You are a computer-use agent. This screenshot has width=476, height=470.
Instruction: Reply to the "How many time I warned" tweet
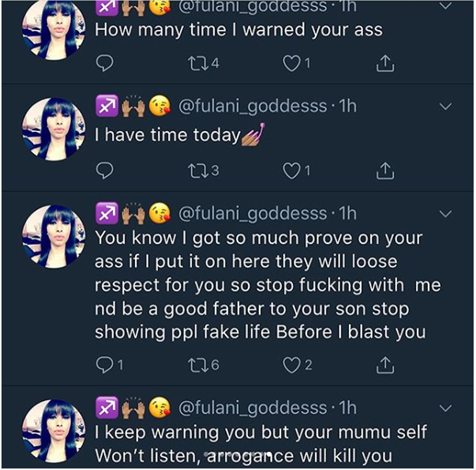[105, 64]
